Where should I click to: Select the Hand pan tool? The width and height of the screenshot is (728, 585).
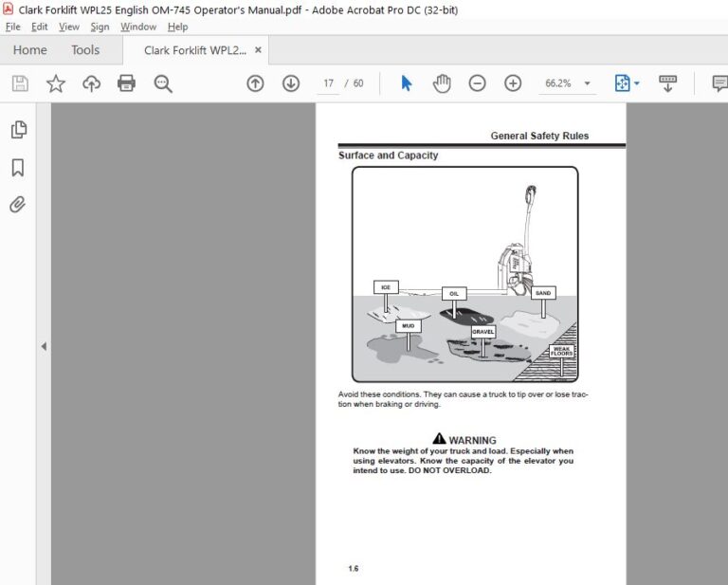click(442, 83)
